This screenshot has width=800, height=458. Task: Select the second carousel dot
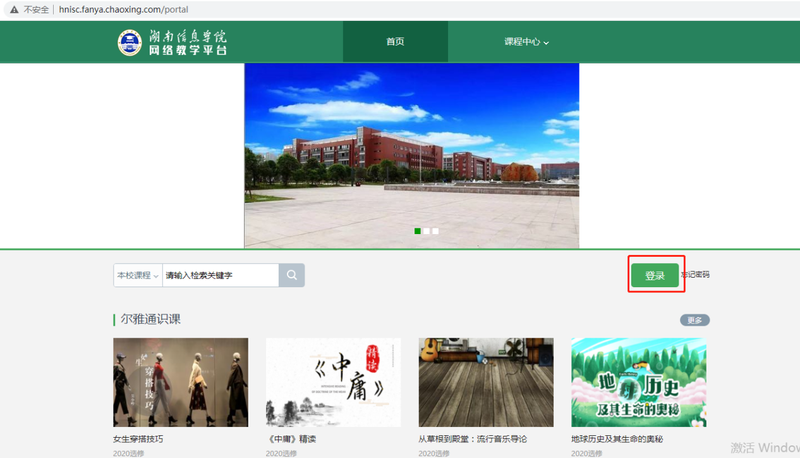tap(427, 231)
